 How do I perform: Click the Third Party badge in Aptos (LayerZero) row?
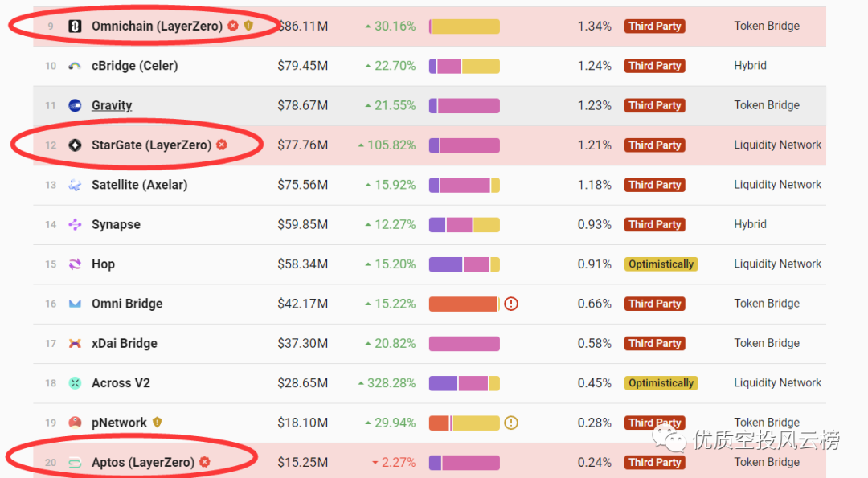click(x=655, y=463)
